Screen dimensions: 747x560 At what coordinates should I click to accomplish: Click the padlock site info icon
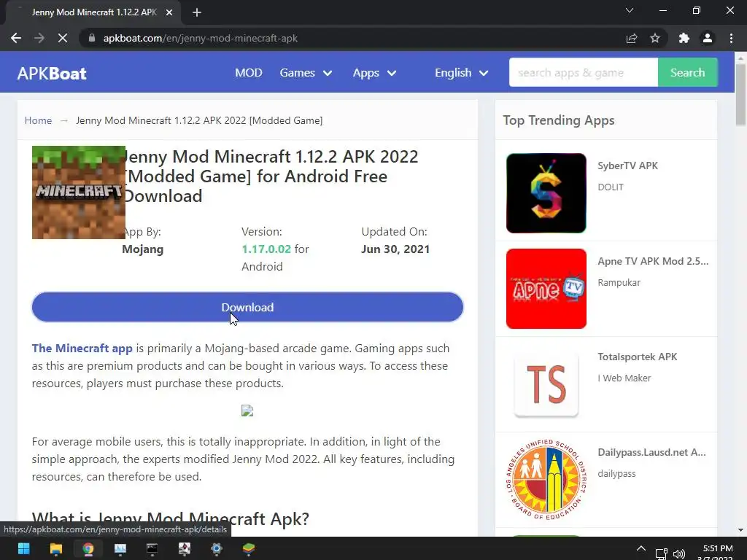coord(92,38)
